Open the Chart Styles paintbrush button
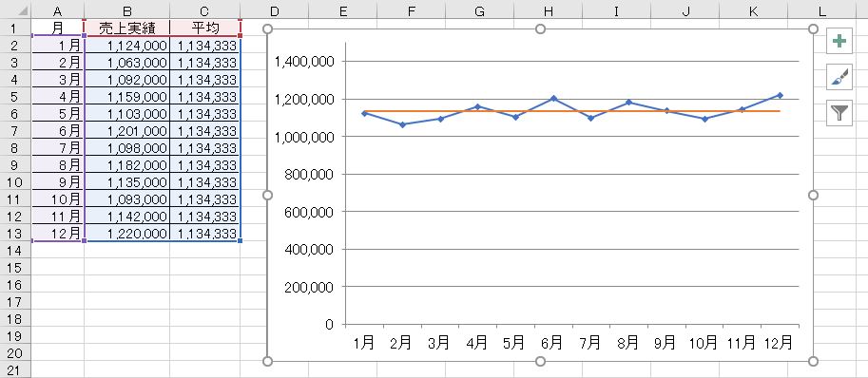Screen dimensions: 868x378 [x=839, y=77]
